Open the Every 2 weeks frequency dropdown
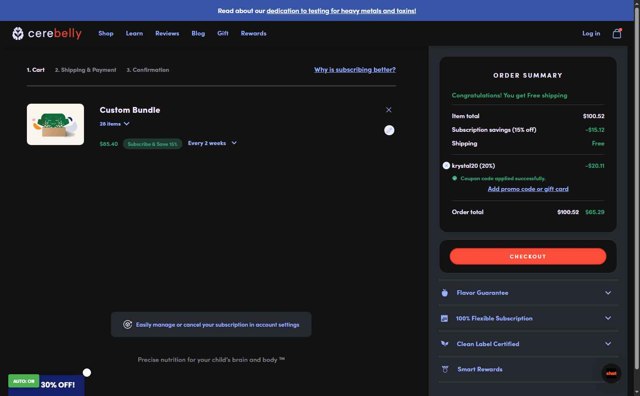Screen dimensions: 640x396 (x=212, y=143)
